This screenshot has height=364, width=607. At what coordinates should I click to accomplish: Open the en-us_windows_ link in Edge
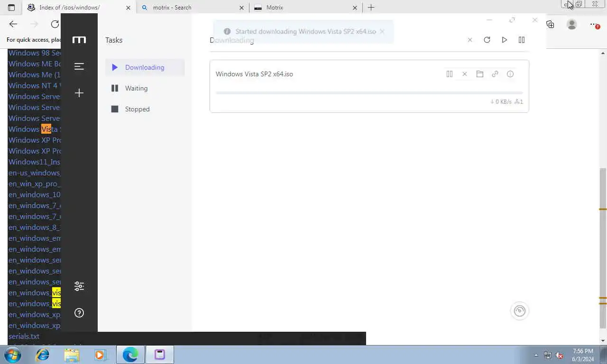pos(35,173)
